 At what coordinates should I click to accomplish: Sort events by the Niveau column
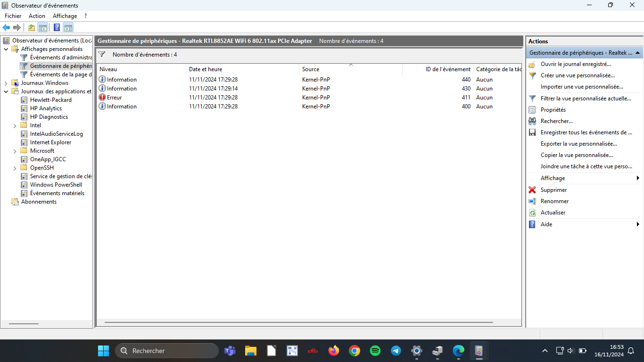[141, 69]
